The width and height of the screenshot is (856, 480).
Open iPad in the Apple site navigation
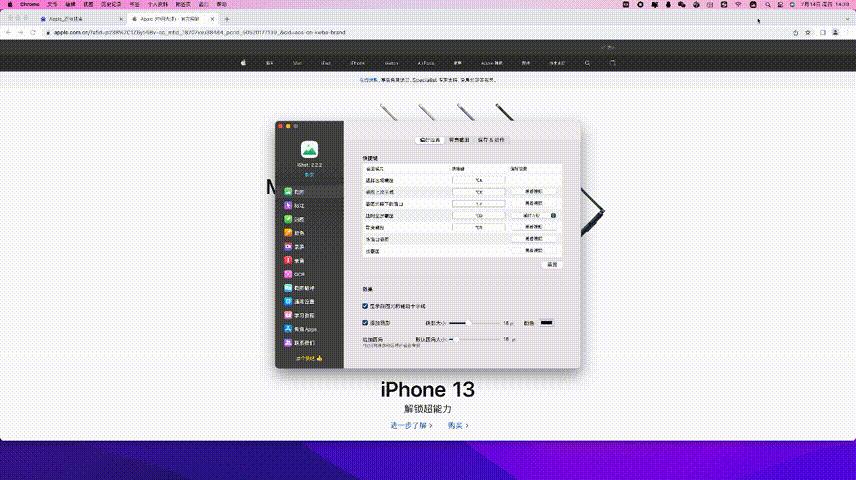point(326,63)
